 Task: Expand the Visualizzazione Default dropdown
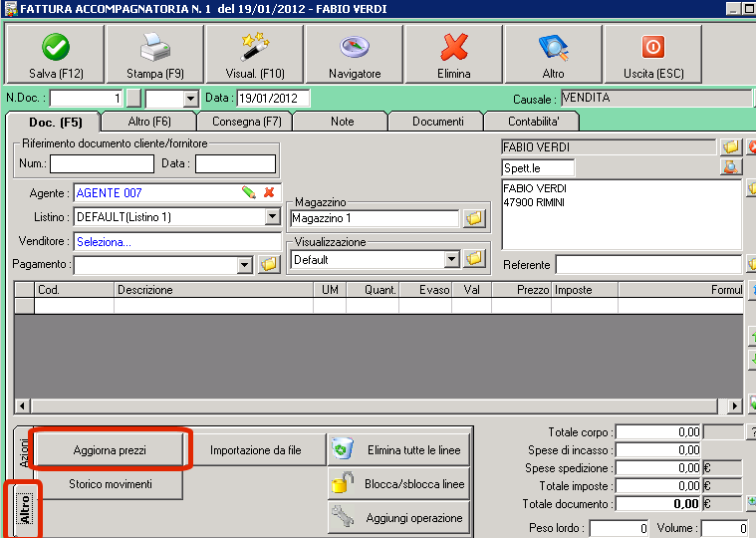pos(451,259)
